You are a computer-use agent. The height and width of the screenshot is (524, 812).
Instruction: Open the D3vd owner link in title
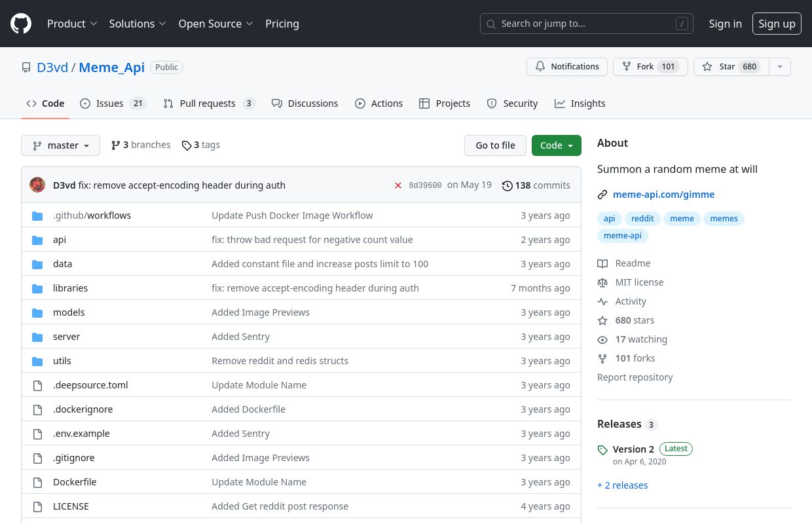[52, 67]
